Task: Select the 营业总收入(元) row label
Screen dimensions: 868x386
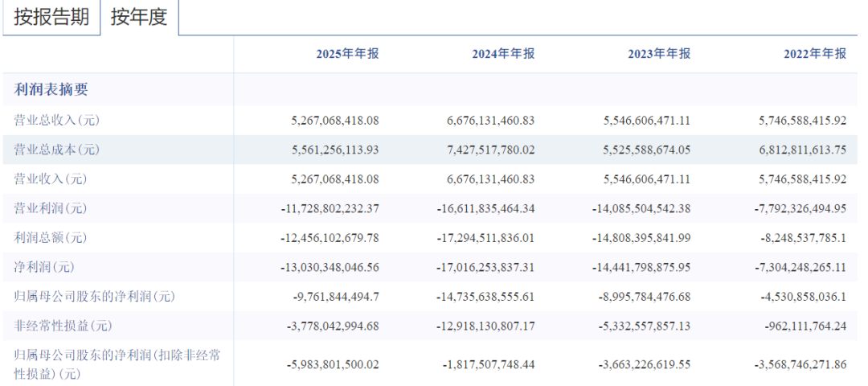Action: click(57, 120)
